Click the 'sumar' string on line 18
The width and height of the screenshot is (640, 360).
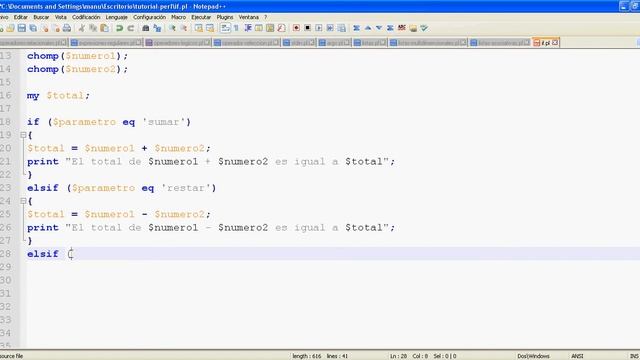click(163, 122)
